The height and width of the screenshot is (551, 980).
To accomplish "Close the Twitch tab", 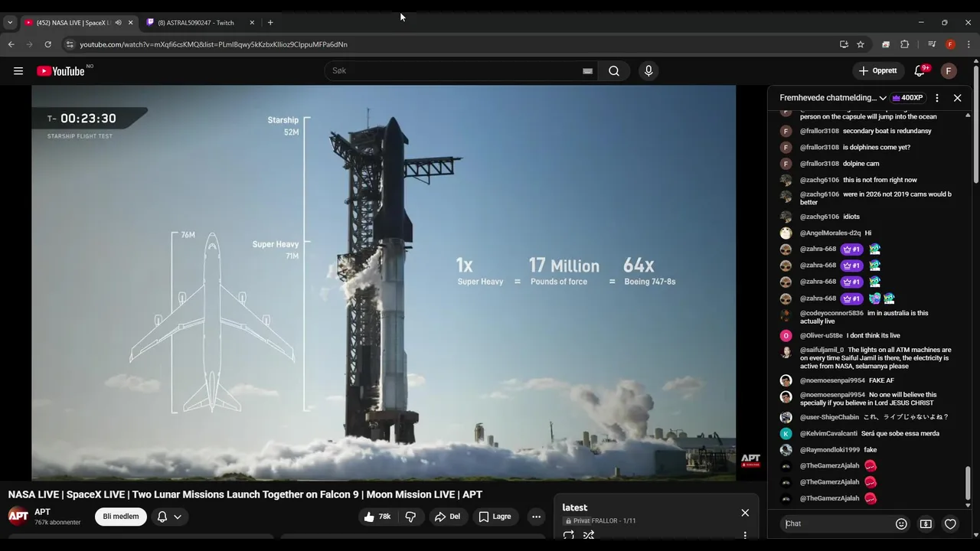I will click(x=252, y=22).
